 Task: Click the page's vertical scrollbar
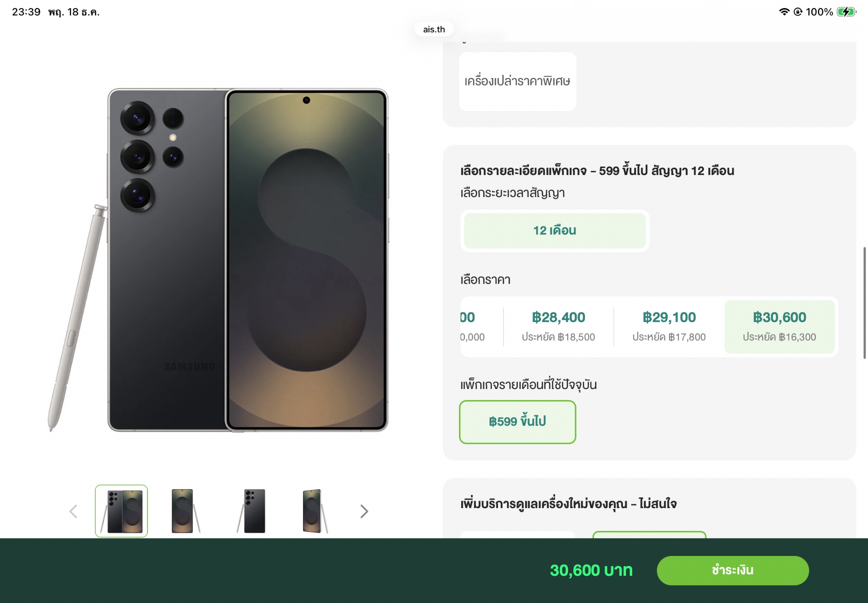865,303
